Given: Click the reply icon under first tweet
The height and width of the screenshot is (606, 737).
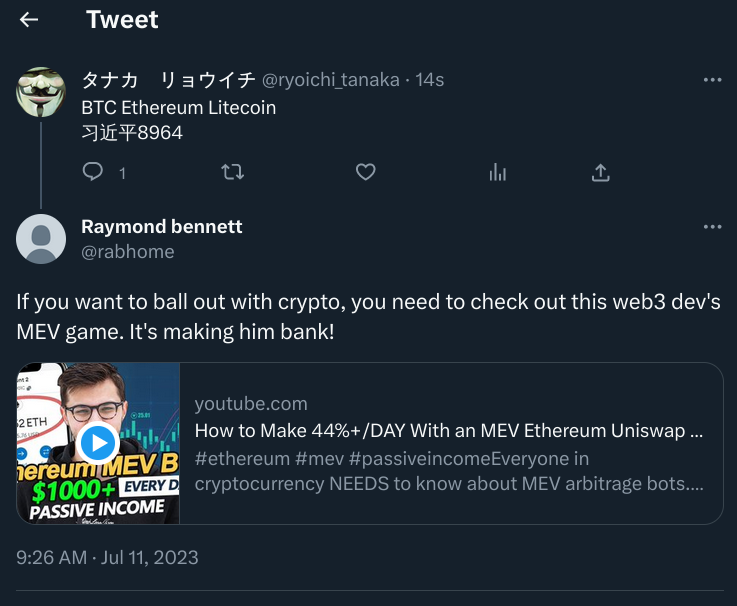Looking at the screenshot, I should coord(93,172).
